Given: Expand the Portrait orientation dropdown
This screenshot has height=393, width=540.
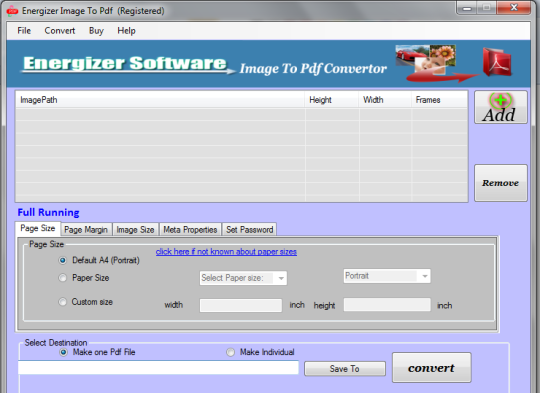Looking at the screenshot, I should [387, 276].
